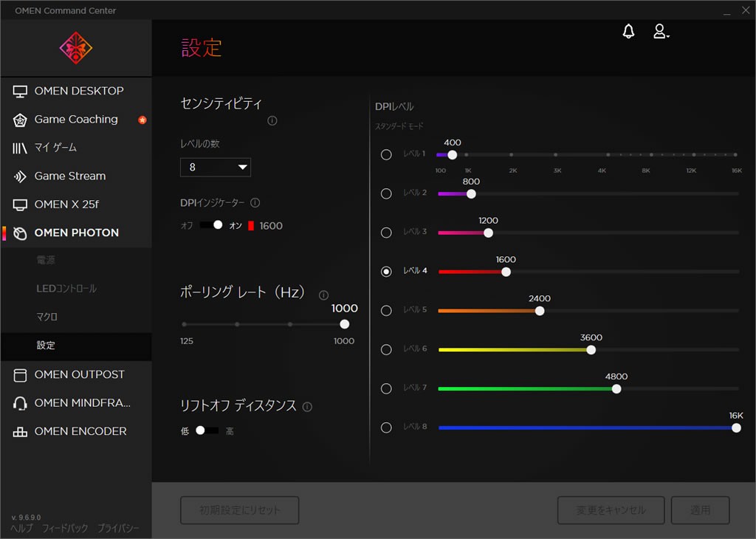Image resolution: width=756 pixels, height=539 pixels.
Task: Select the レベル 2 radio button
Action: [386, 193]
